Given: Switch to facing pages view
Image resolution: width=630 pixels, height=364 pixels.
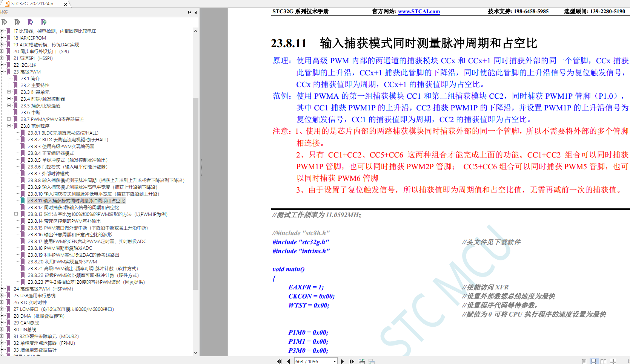Looking at the screenshot, I should pos(603,361).
